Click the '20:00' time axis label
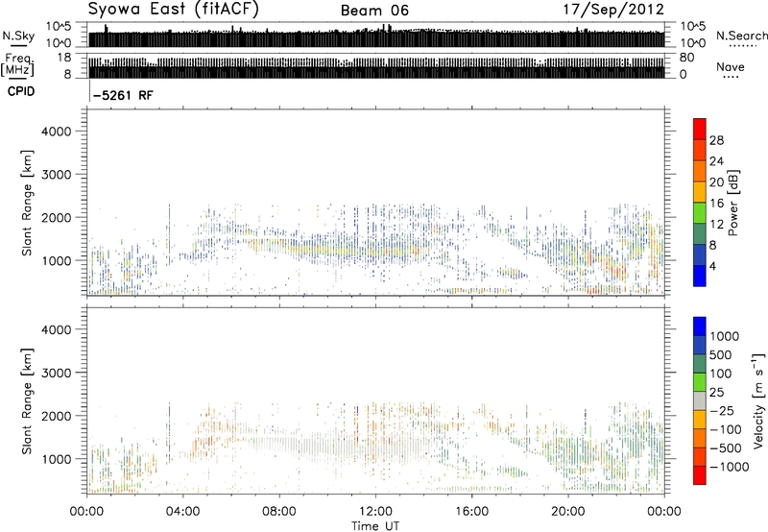 coord(568,512)
